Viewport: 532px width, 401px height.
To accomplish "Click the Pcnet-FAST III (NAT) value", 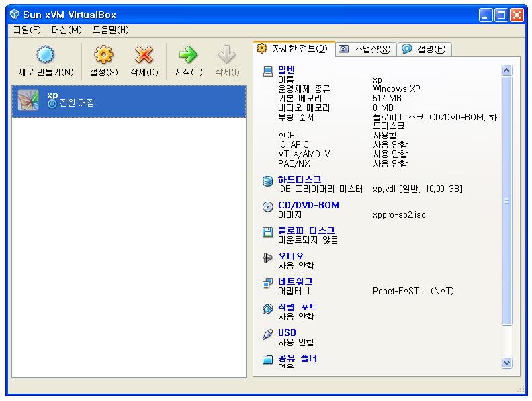I will tap(413, 291).
